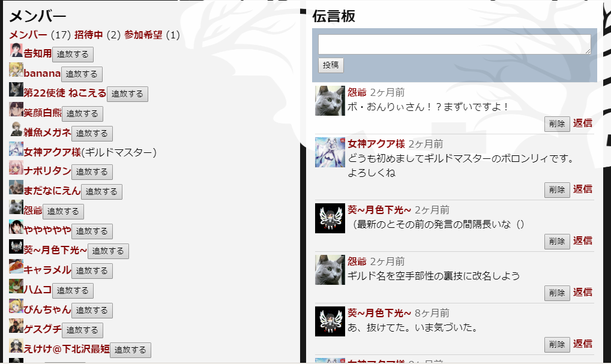Select the メンバー tab link
Viewport: 611px width, 364px height.
[x=28, y=35]
